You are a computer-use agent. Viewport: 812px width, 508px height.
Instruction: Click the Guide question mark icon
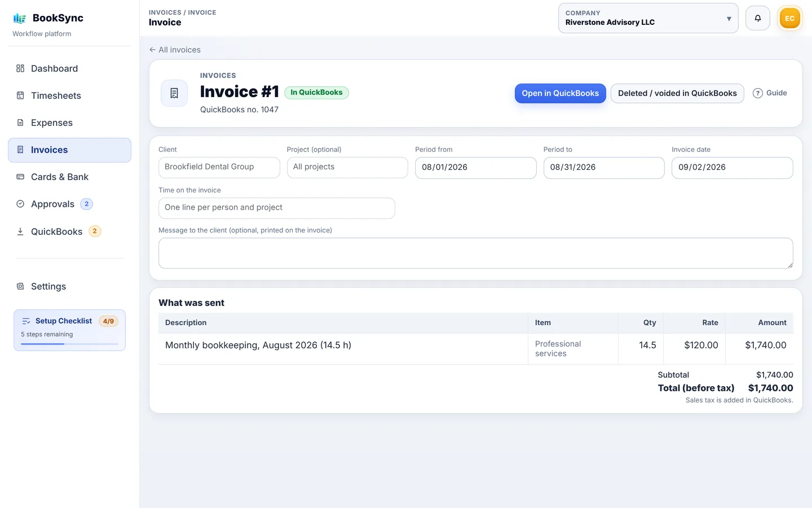758,93
